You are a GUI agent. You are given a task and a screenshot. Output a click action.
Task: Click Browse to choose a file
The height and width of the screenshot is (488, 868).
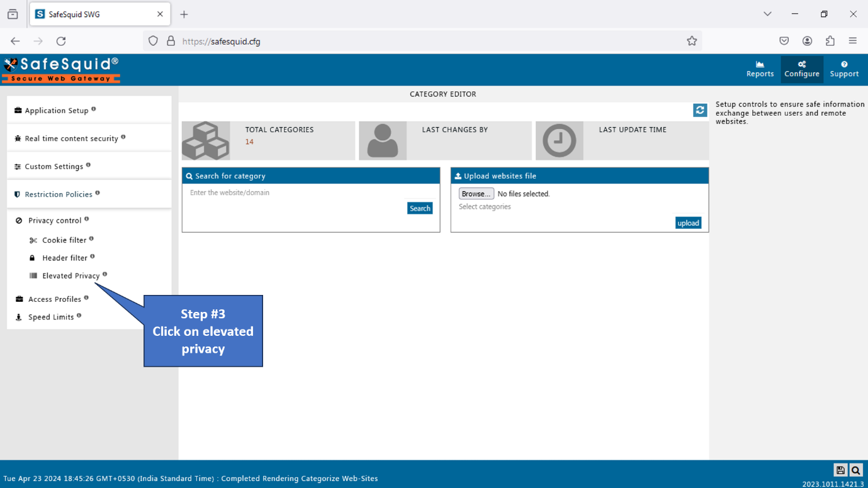click(476, 194)
